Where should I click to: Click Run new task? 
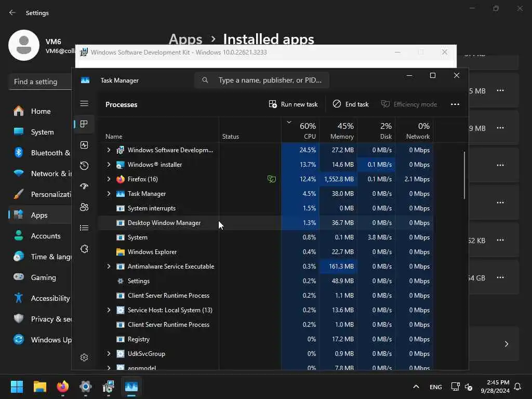pos(293,104)
